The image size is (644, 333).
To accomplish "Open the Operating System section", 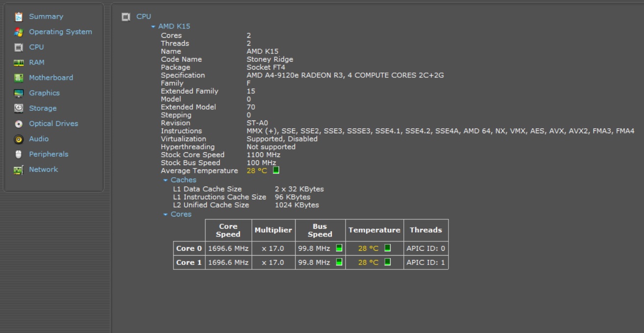I will coord(60,32).
